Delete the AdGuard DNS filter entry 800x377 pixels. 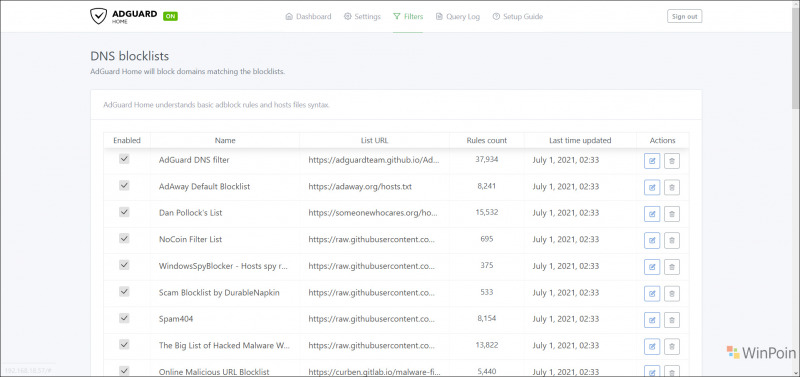pos(672,161)
